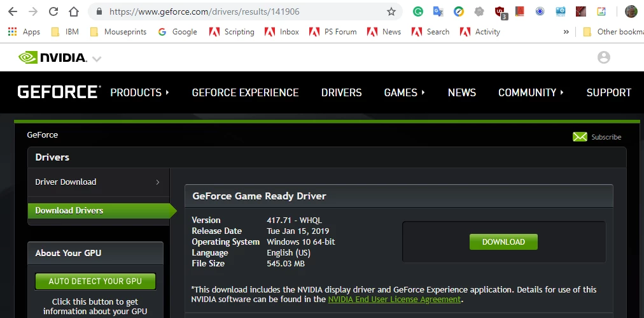
Task: Expand Driver Download chevron arrow
Action: (x=158, y=182)
